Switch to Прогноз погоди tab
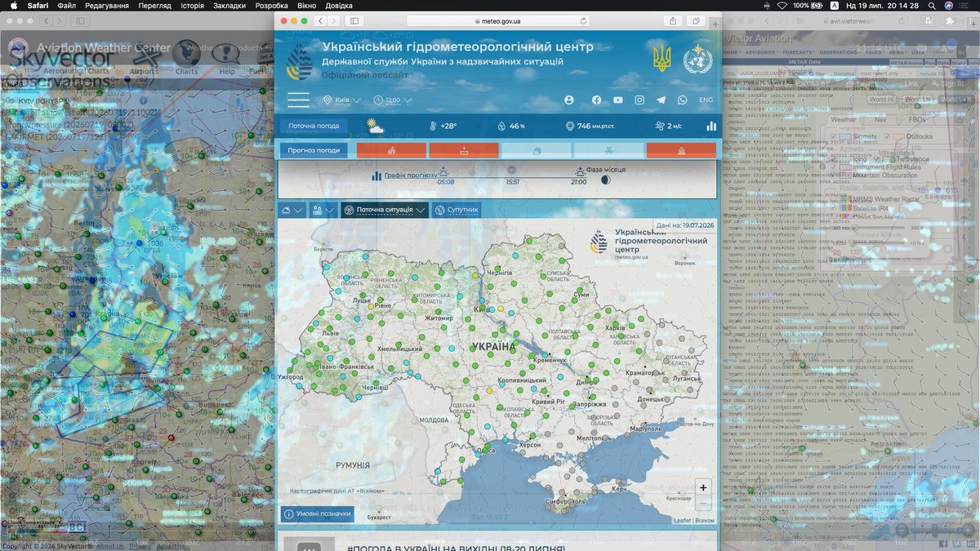 tap(314, 150)
